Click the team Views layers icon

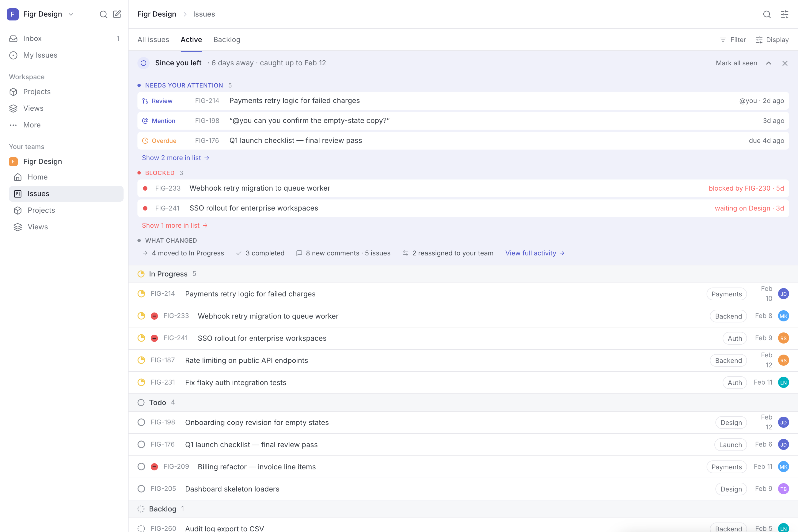[18, 227]
